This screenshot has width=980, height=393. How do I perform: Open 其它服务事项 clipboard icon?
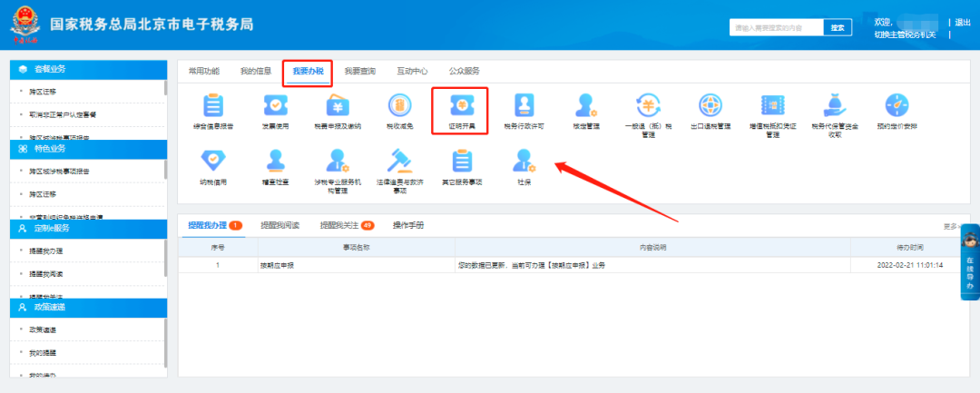(462, 161)
